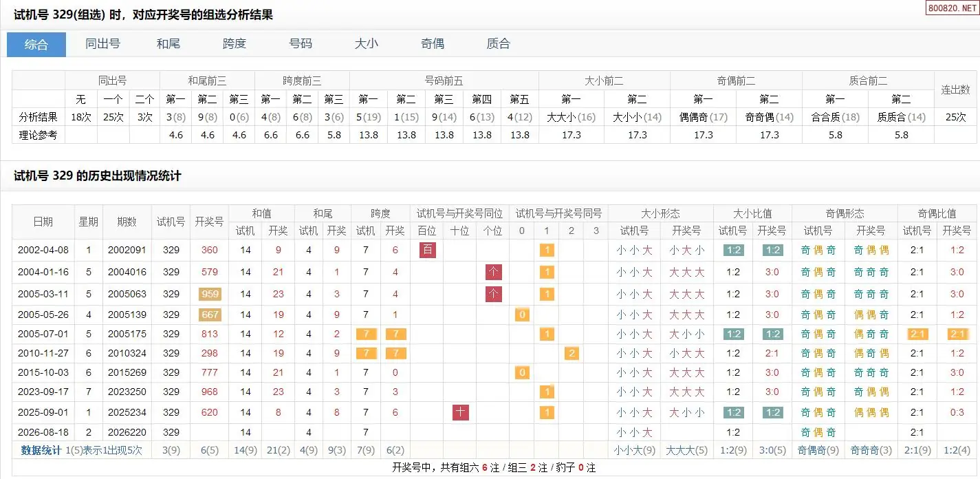Click the 期数 column header
980x479 pixels.
pyautogui.click(x=127, y=222)
